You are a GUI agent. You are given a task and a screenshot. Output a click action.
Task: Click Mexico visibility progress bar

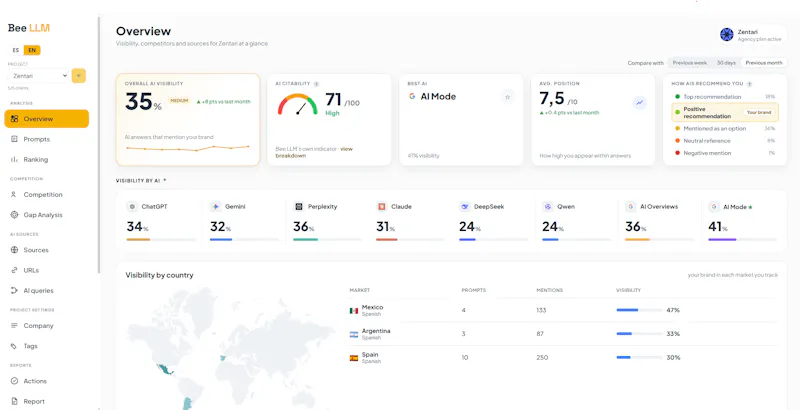[x=639, y=310]
